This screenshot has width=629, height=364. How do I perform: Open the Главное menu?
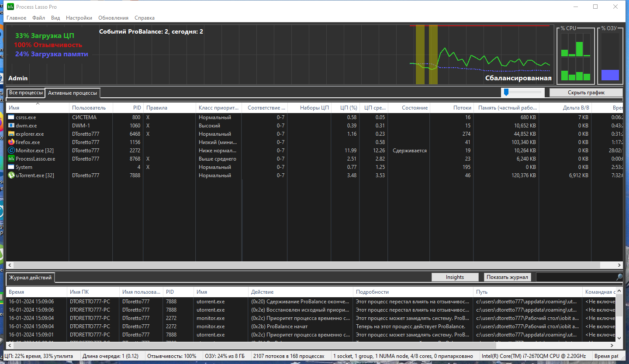[16, 18]
